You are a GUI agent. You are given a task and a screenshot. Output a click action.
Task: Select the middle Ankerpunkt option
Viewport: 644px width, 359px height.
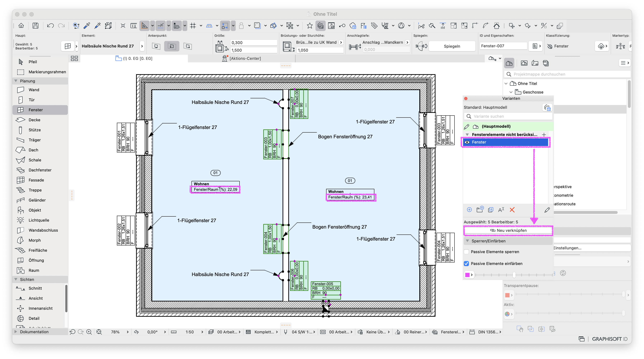[x=172, y=46]
